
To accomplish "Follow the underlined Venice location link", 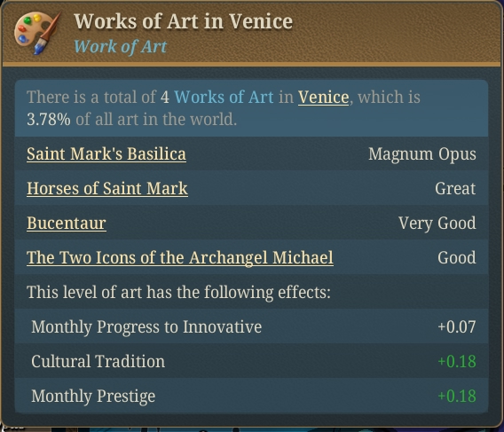I will pyautogui.click(x=323, y=97).
